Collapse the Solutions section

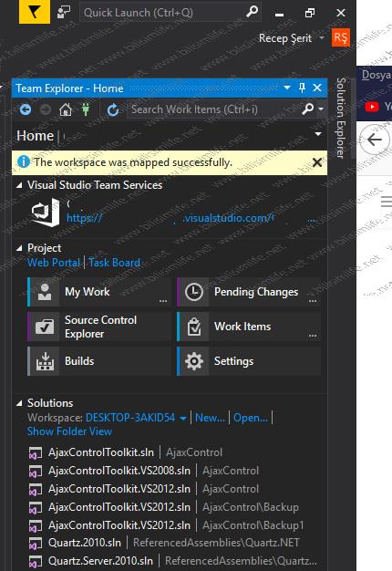[19, 403]
